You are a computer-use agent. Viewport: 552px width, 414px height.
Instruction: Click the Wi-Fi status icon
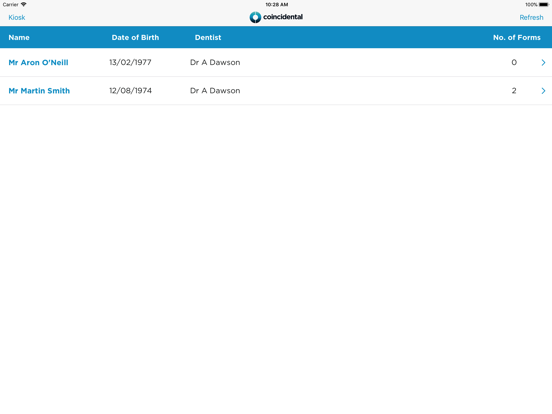tap(24, 4)
